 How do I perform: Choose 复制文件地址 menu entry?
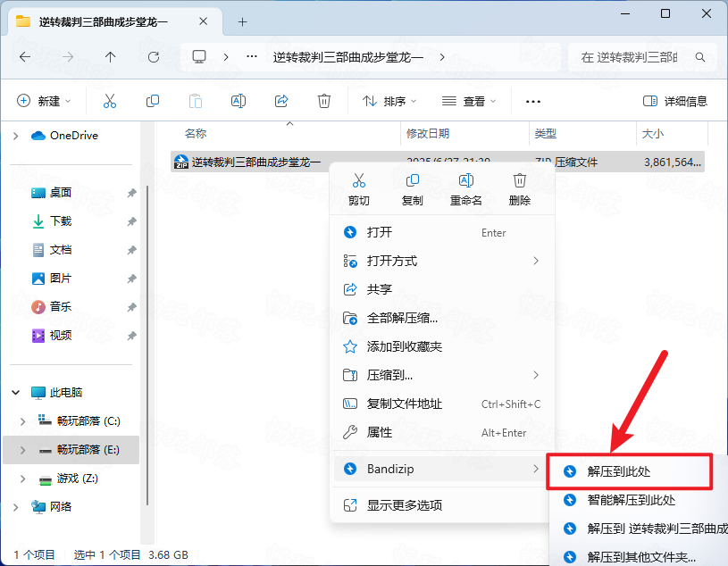[x=442, y=404]
